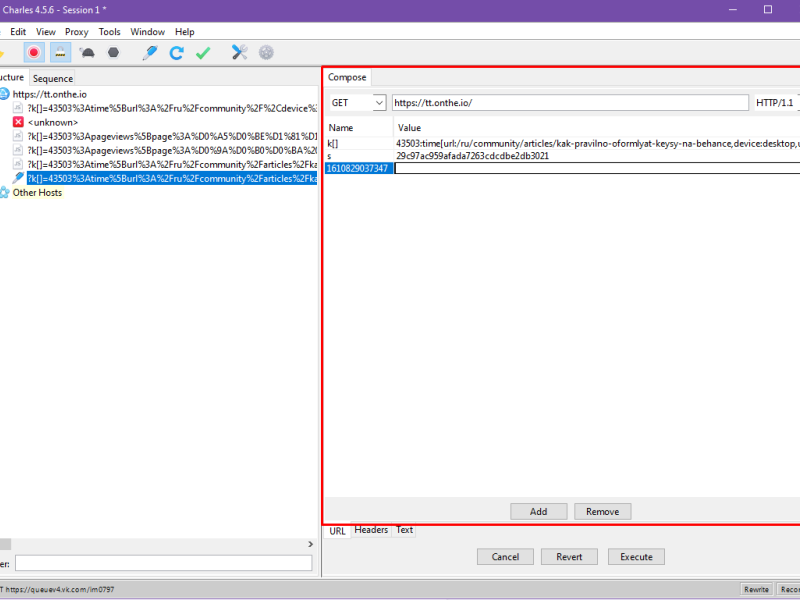Switch to the Text tab
The image size is (800, 600).
[405, 530]
